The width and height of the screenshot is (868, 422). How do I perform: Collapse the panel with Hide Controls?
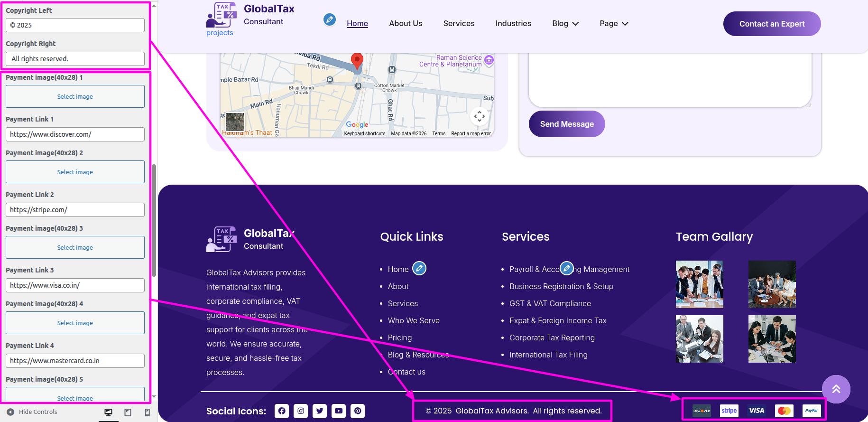coord(32,412)
